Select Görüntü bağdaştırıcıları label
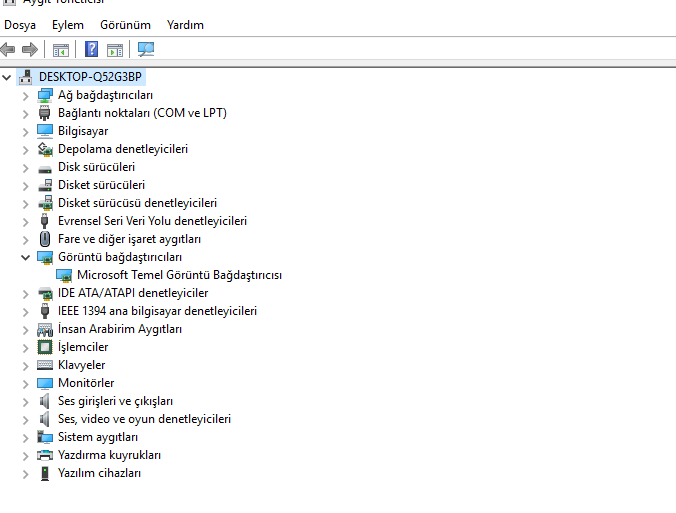676x513 pixels. tap(120, 257)
